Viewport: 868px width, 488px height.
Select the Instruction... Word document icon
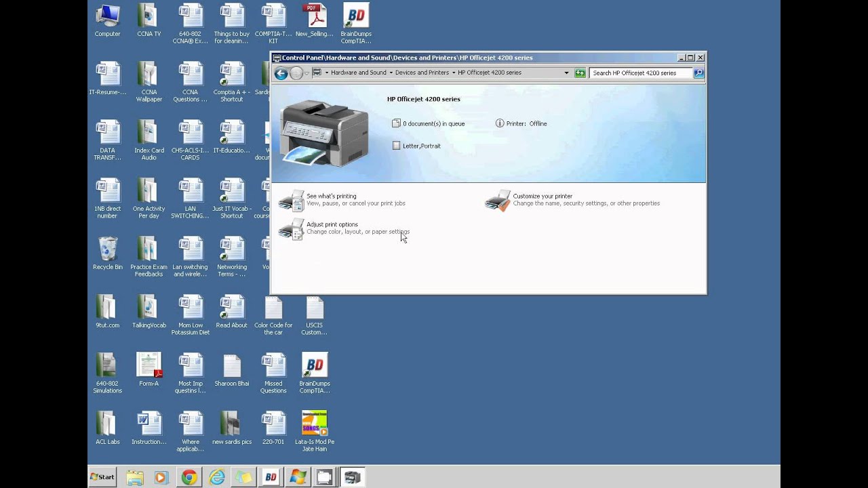coord(149,428)
